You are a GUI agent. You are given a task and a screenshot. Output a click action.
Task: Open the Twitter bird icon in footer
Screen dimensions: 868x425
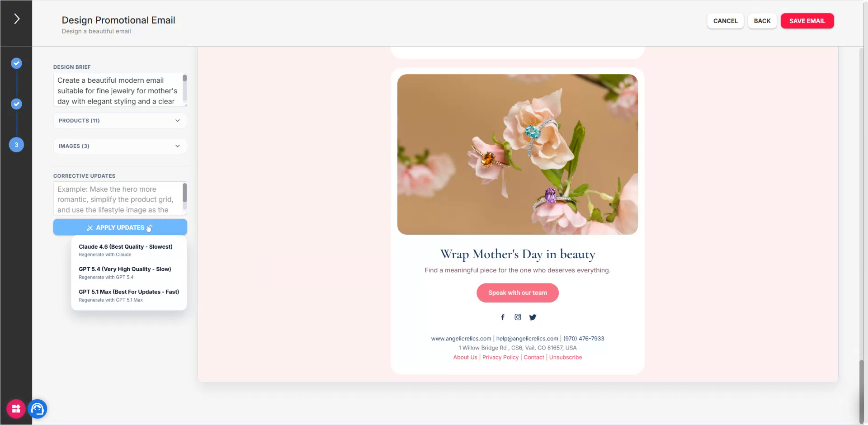[533, 317]
